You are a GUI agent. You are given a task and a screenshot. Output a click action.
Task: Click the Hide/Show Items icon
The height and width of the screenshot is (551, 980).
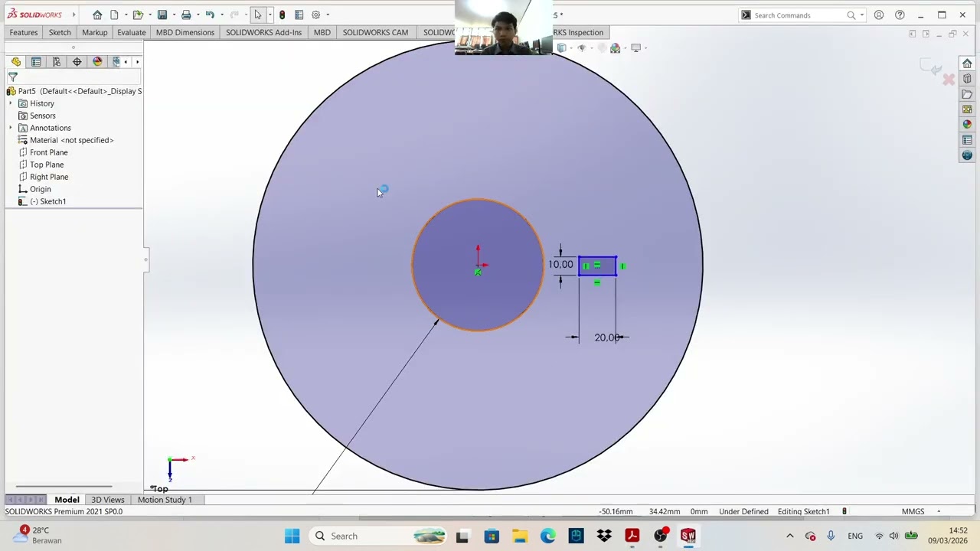coord(581,48)
